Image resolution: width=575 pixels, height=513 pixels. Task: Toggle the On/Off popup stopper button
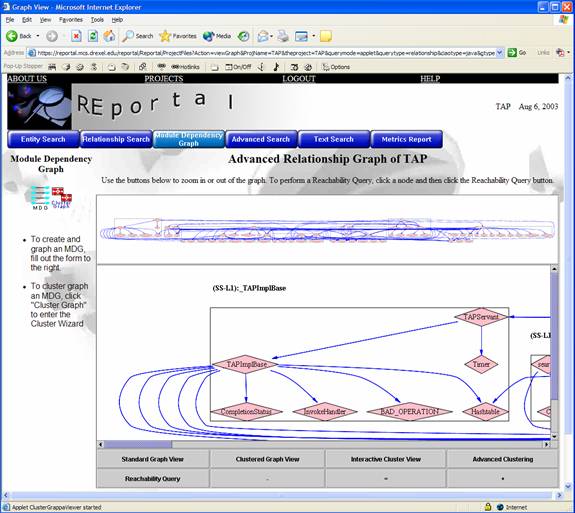pyautogui.click(x=238, y=67)
